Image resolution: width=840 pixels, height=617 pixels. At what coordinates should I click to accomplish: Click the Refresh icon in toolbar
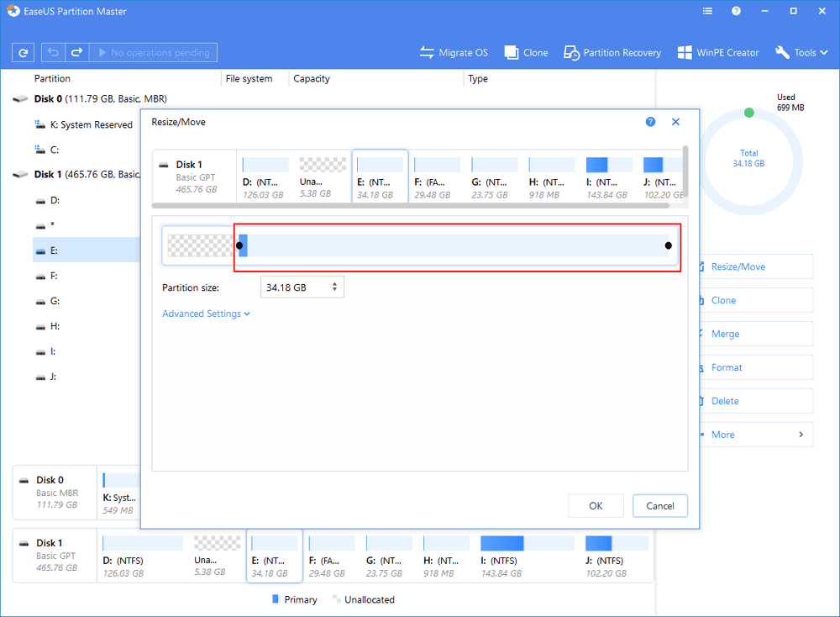click(23, 53)
